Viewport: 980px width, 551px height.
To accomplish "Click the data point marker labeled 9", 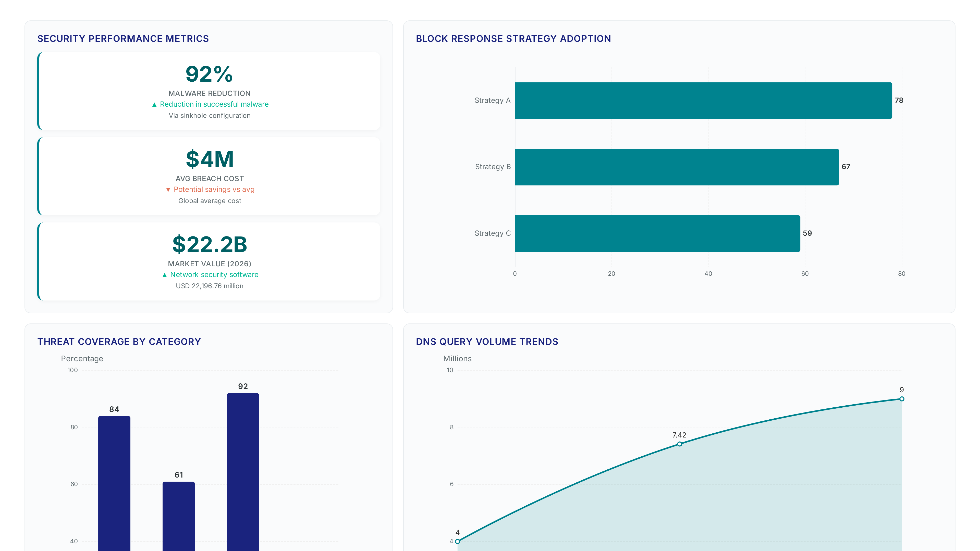I will (x=902, y=399).
